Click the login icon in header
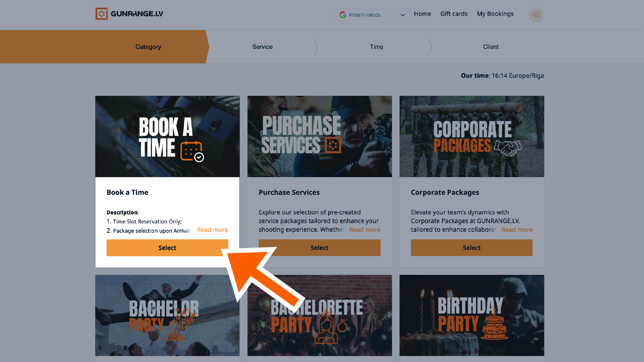 click(x=536, y=15)
